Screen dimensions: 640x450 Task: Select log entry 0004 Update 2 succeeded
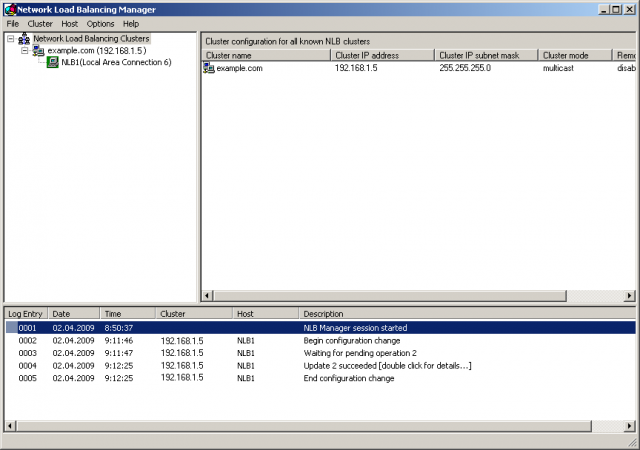point(320,365)
